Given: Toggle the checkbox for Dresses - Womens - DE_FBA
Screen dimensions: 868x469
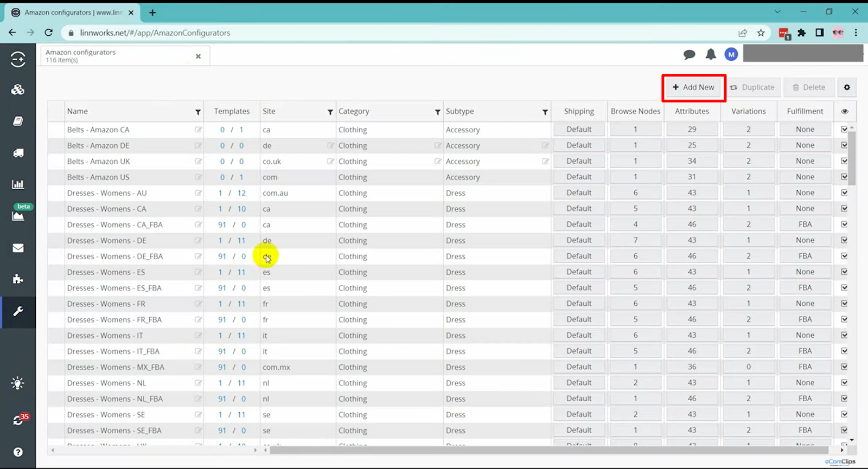Looking at the screenshot, I should [844, 256].
